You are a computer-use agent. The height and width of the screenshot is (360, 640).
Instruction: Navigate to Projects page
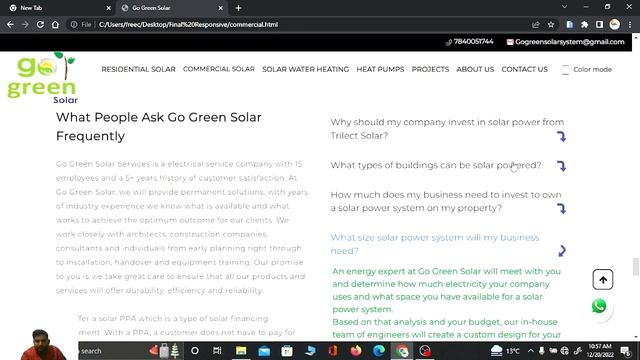430,69
